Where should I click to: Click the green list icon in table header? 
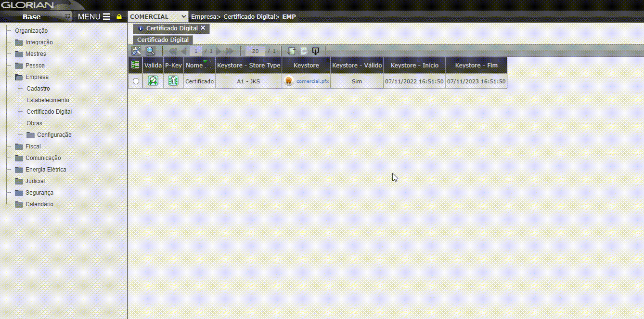pyautogui.click(x=135, y=65)
